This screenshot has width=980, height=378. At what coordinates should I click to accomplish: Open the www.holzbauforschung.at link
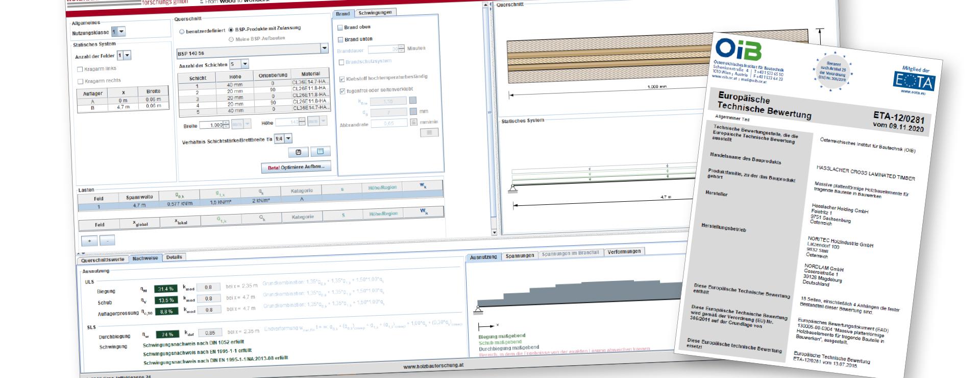point(433,366)
